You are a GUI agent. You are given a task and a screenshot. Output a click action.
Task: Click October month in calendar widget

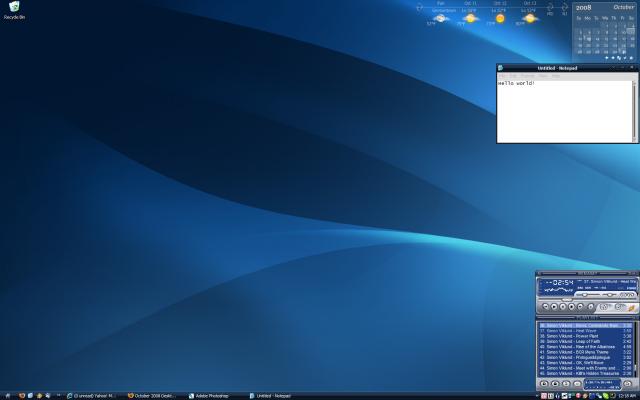[x=623, y=7]
